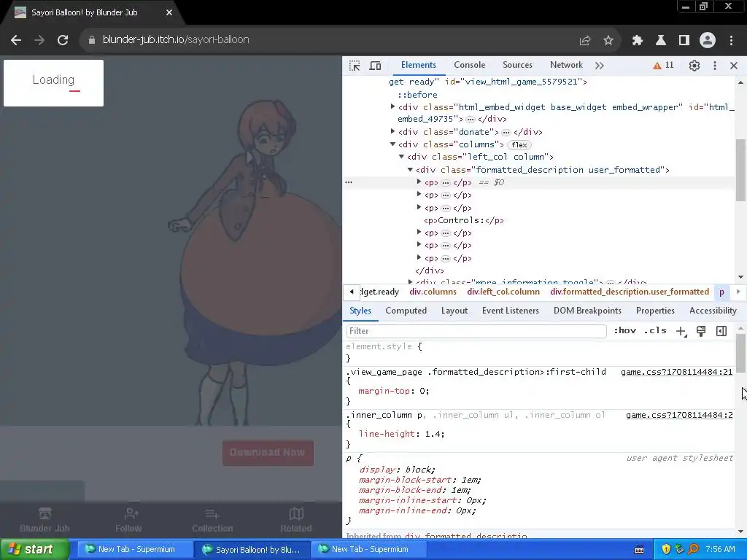Open the 11 issues warning counter
Viewport: 747px width, 560px height.
pyautogui.click(x=664, y=65)
